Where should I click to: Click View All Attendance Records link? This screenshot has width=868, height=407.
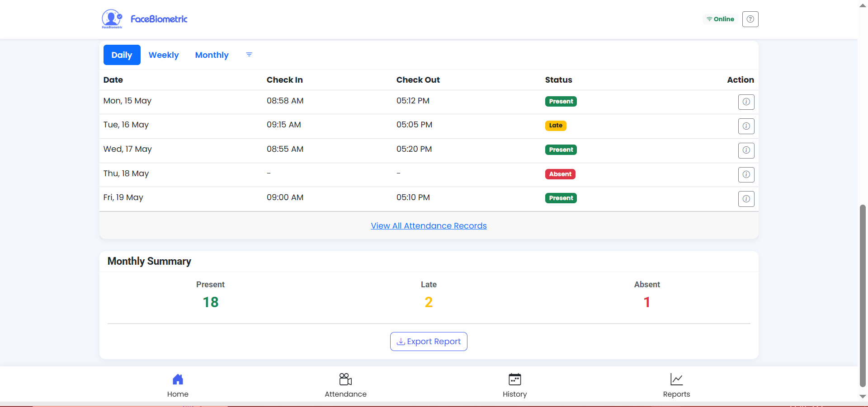429,226
